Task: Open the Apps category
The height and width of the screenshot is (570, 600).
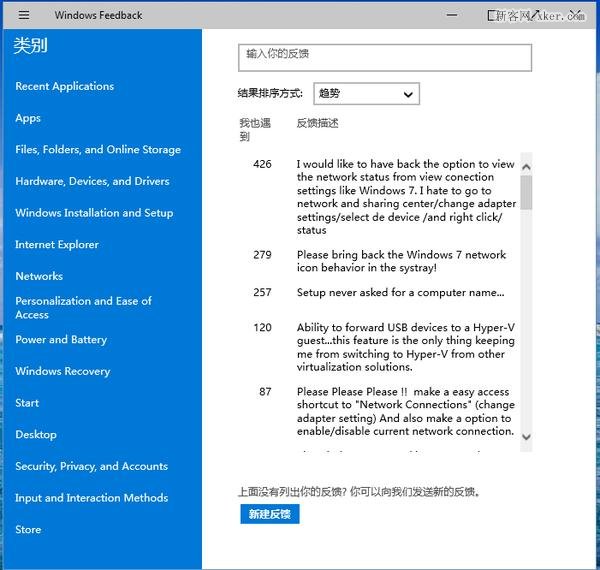Action: (x=28, y=118)
